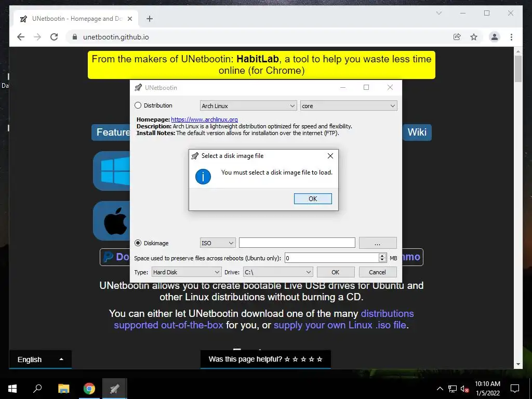Image resolution: width=532 pixels, height=399 pixels.
Task: Open the archlinux.org homepage link
Action: 204,119
